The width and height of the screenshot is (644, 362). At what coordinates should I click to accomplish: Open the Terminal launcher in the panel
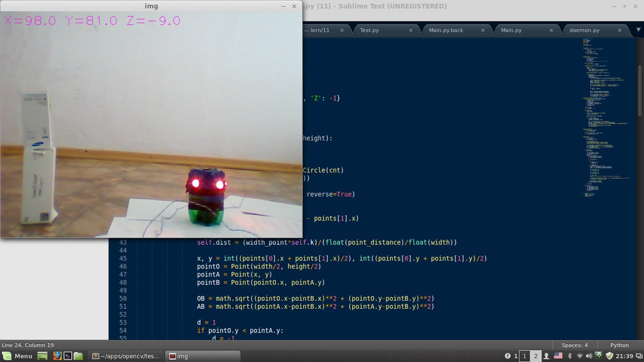pyautogui.click(x=68, y=356)
